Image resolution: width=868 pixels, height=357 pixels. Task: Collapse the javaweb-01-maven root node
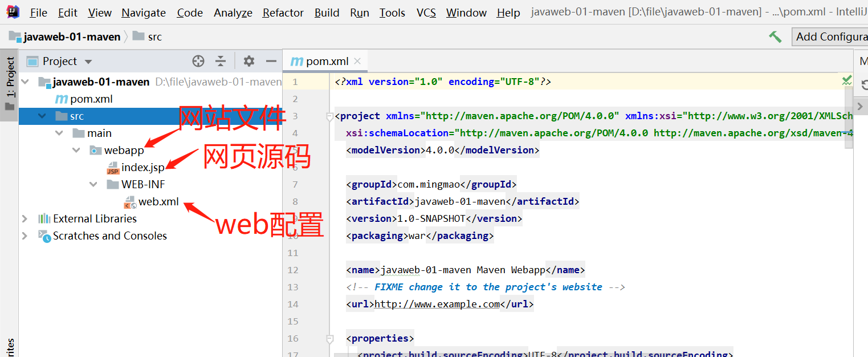(x=25, y=82)
